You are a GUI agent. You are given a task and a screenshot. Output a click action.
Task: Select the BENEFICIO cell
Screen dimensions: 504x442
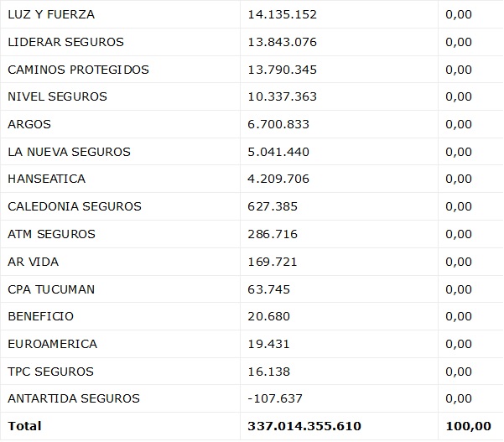point(40,316)
